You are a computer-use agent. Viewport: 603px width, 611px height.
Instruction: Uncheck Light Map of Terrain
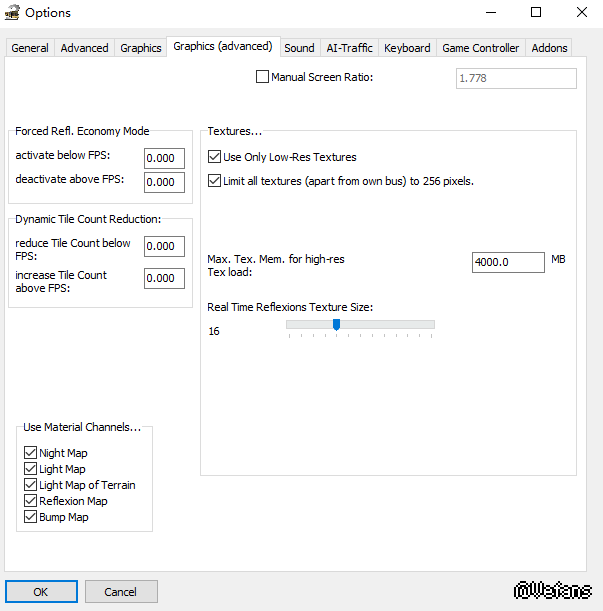30,485
